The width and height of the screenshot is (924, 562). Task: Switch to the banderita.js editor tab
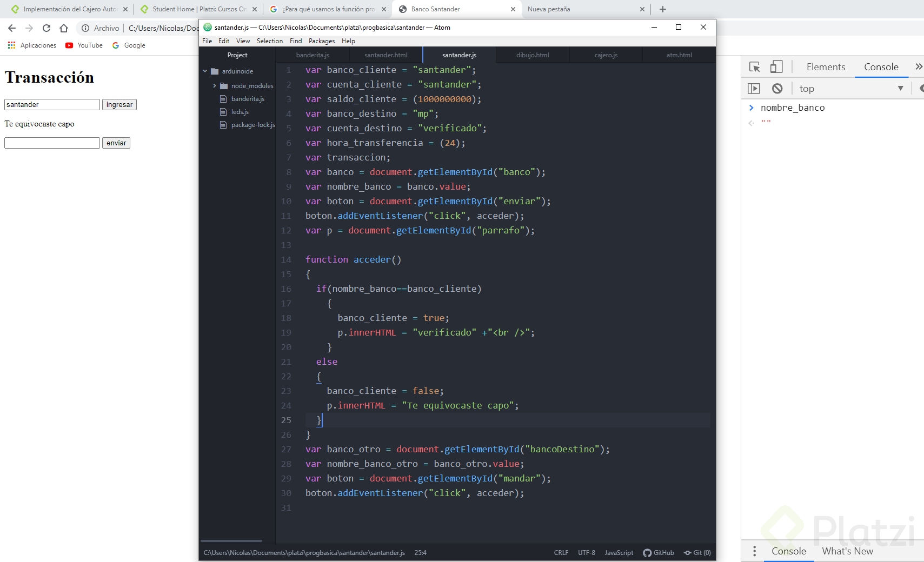coord(313,55)
